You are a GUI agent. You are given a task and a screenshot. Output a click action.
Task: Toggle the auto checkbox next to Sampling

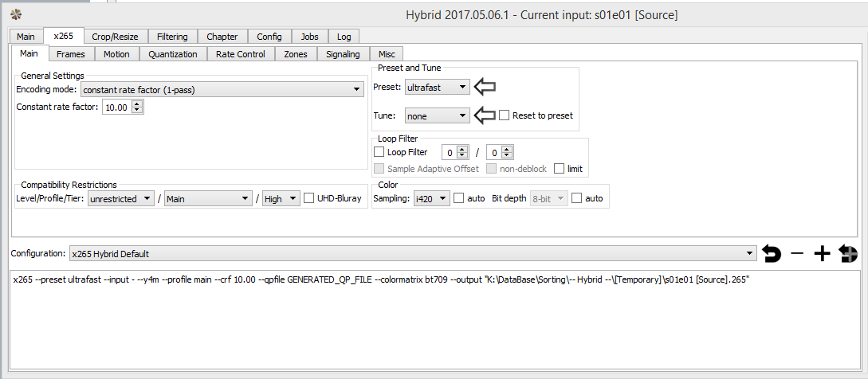point(459,198)
